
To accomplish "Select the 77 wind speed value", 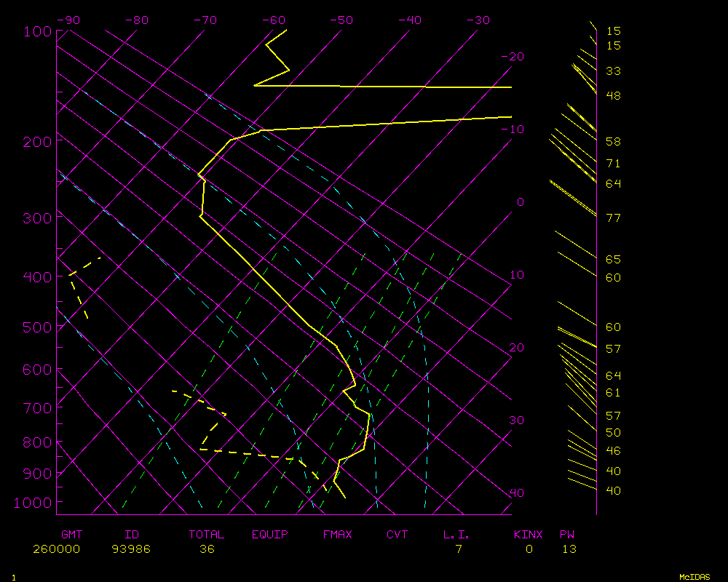I will tap(613, 218).
